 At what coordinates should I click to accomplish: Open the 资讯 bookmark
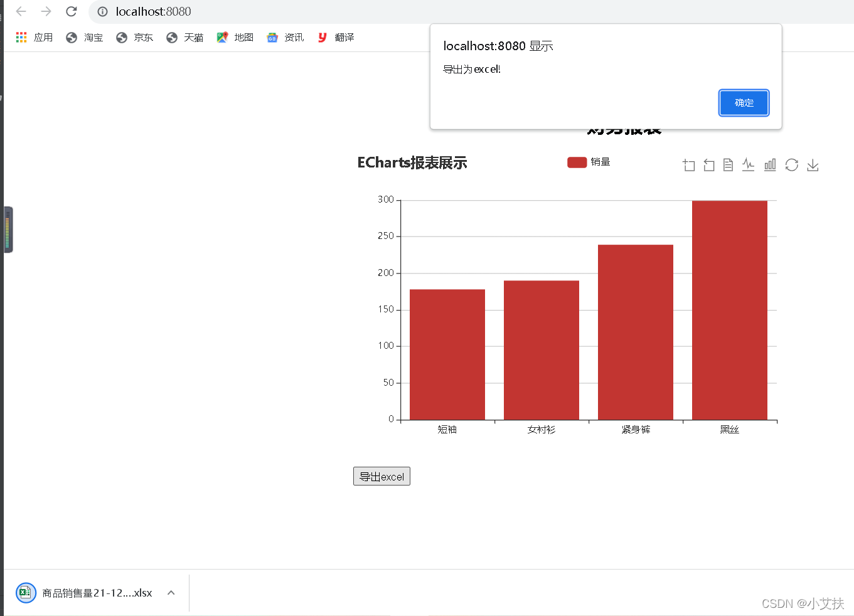pyautogui.click(x=286, y=38)
